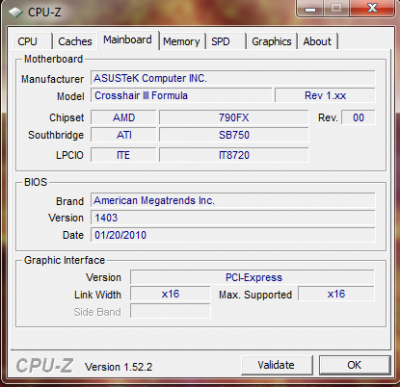Click the model field Crosshair III Formula
Viewport: 400px width, 387px height.
tap(181, 96)
